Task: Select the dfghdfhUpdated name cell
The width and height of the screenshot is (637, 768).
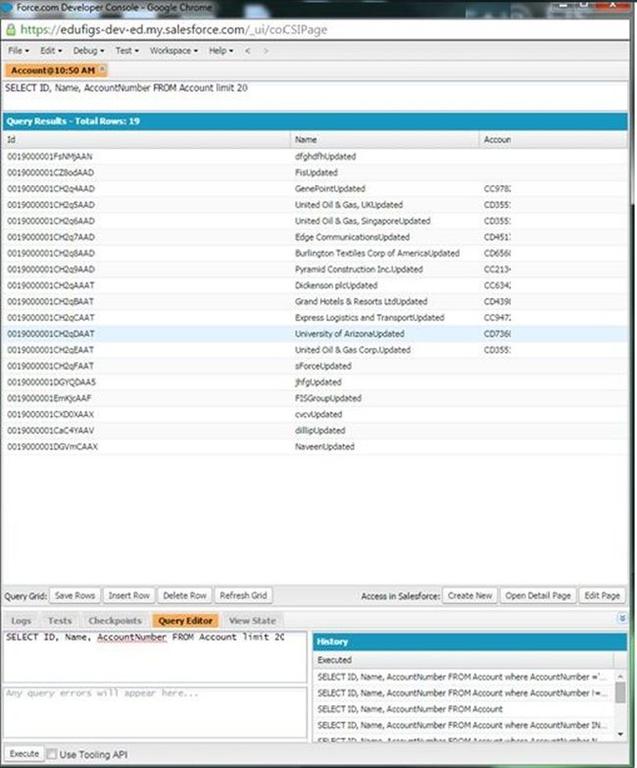Action: pos(385,156)
